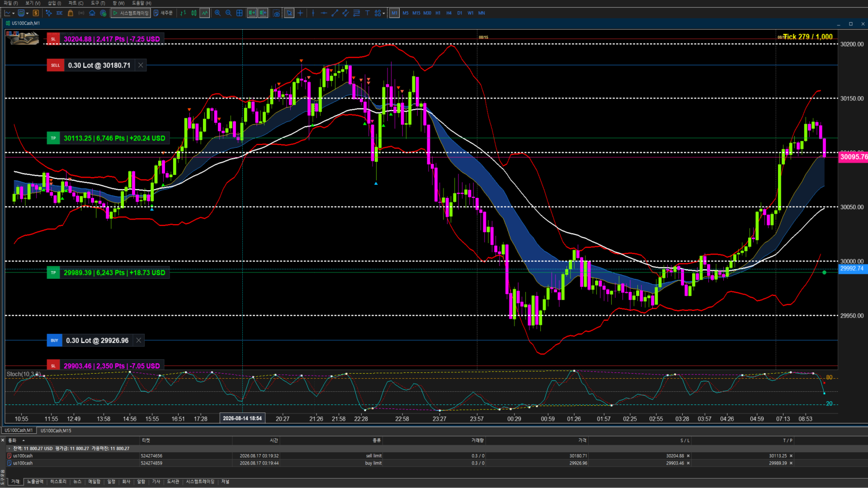Click the globe with green plus icon

point(103,13)
